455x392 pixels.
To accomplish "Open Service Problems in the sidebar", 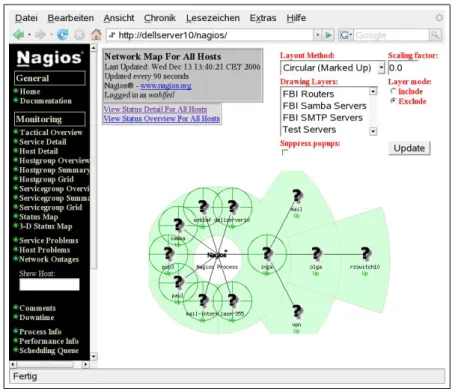I will 49,240.
